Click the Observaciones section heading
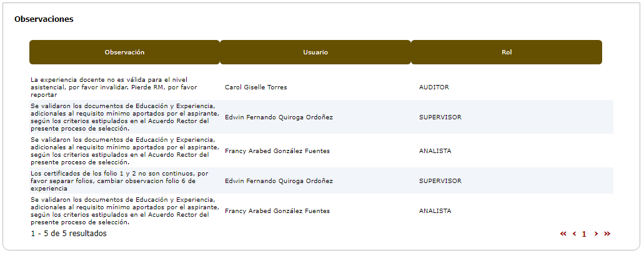The width and height of the screenshot is (644, 253). 44,19
